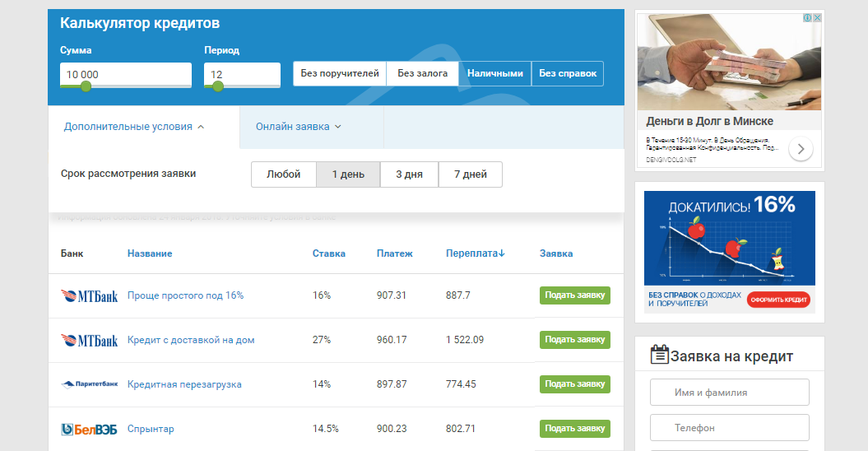Viewport: 868px width, 451px height.
Task: Select 7 дней review period
Action: coord(471,174)
